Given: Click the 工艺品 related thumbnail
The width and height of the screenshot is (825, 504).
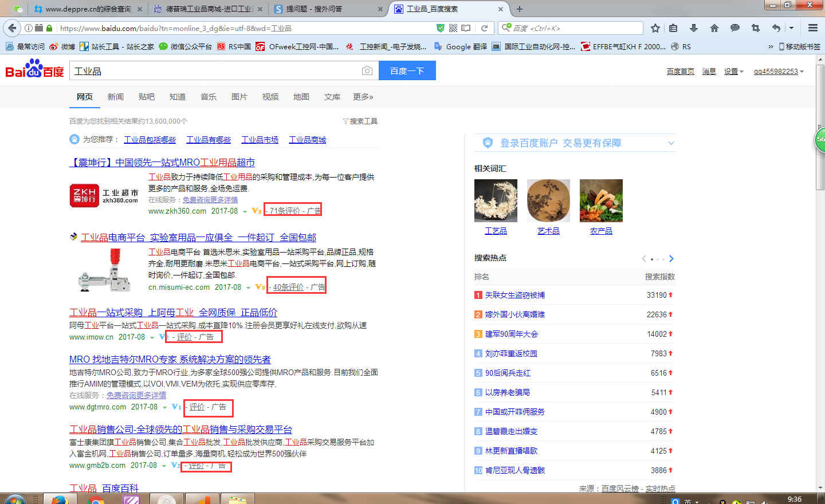Looking at the screenshot, I should coord(496,200).
